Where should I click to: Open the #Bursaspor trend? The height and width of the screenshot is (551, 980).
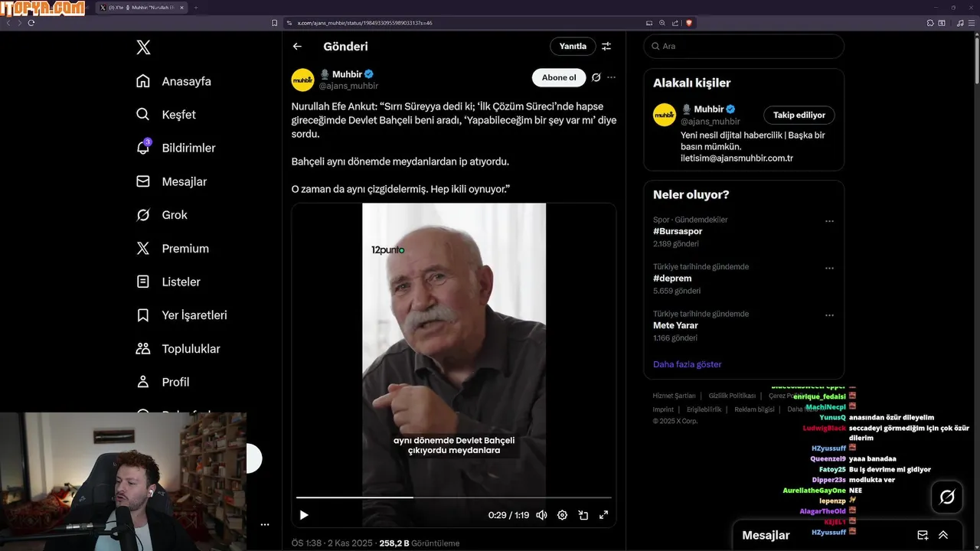click(678, 231)
